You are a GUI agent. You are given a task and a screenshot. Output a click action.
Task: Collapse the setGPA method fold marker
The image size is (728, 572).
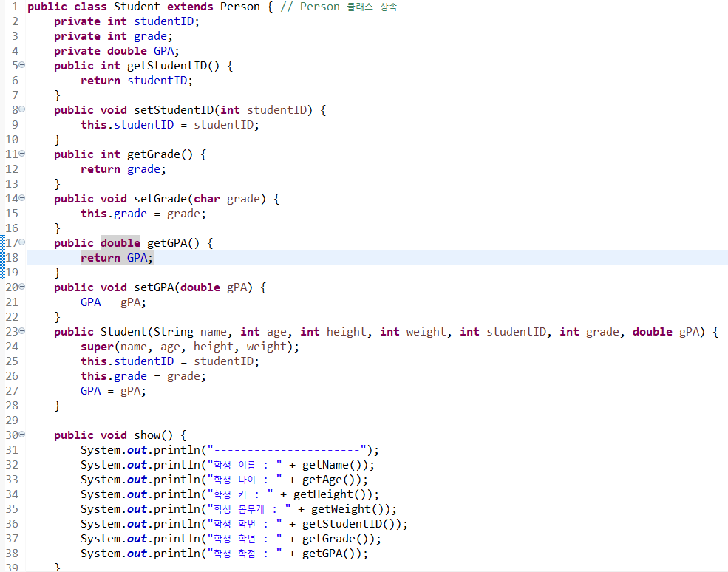pos(21,287)
